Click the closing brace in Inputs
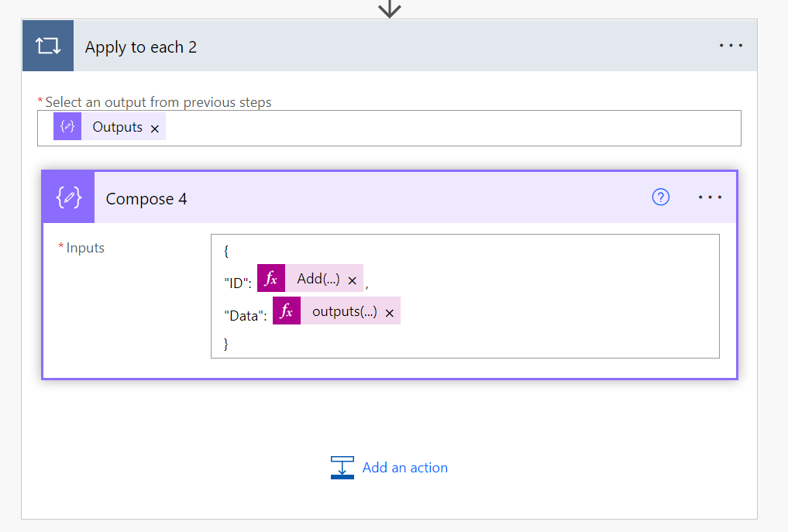 [x=226, y=344]
